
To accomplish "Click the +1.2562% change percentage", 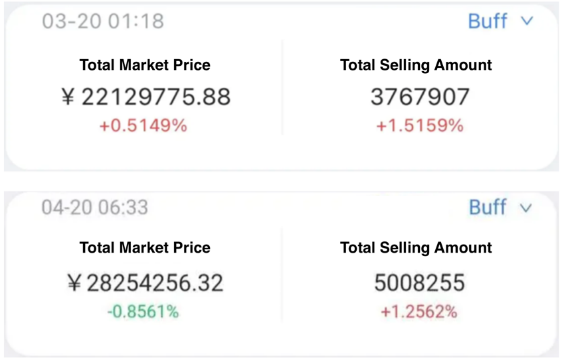I will pos(419,312).
